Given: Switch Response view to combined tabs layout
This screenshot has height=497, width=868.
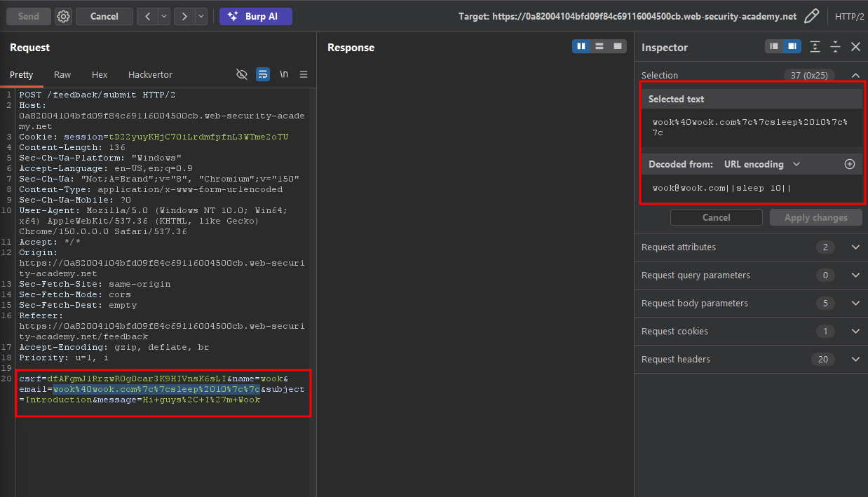Looking at the screenshot, I should pyautogui.click(x=618, y=46).
